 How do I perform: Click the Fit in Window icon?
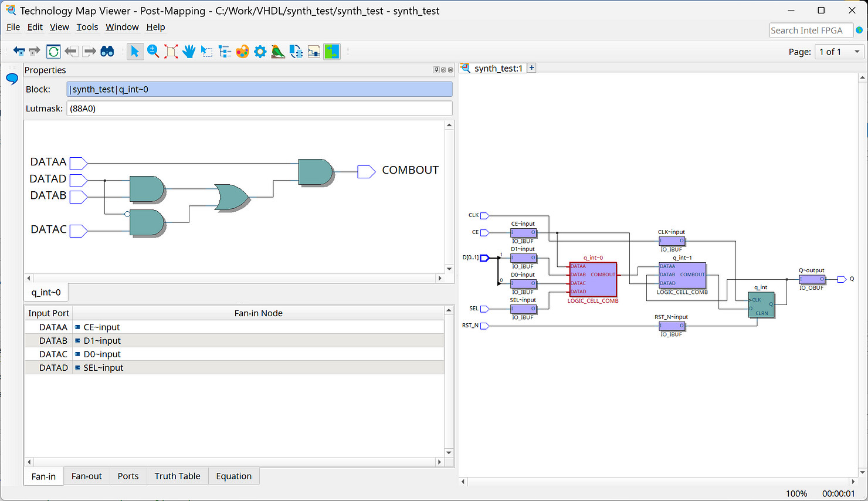pyautogui.click(x=171, y=52)
